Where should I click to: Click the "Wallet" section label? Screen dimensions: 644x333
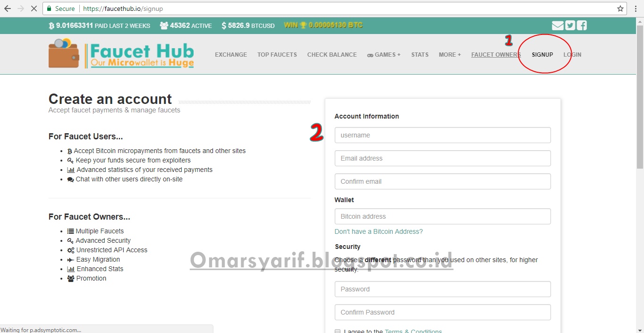344,200
